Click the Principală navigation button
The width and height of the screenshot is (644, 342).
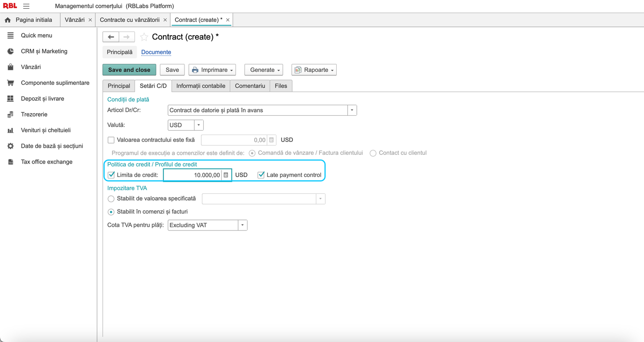[120, 52]
